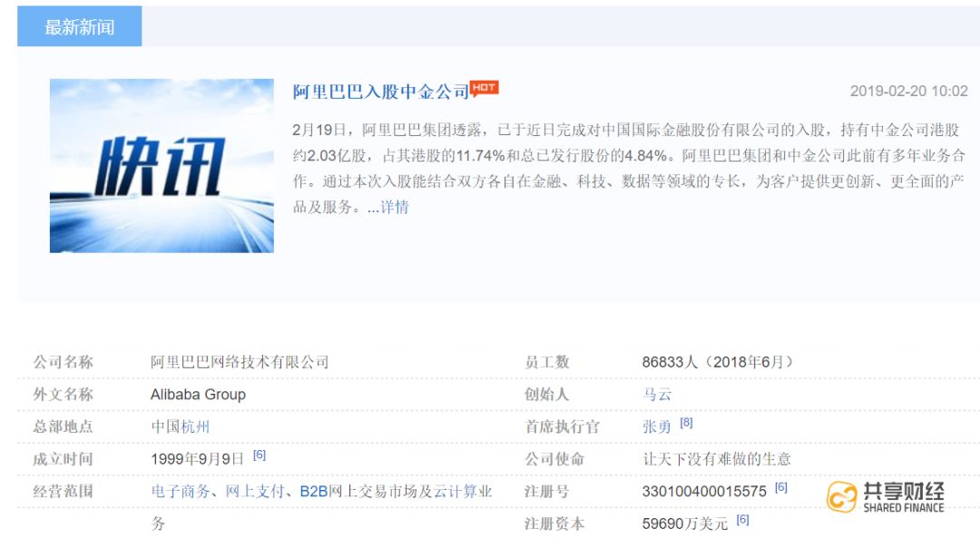Image resolution: width=980 pixels, height=538 pixels.
Task: Click the 经营范围 label
Action: 64,491
